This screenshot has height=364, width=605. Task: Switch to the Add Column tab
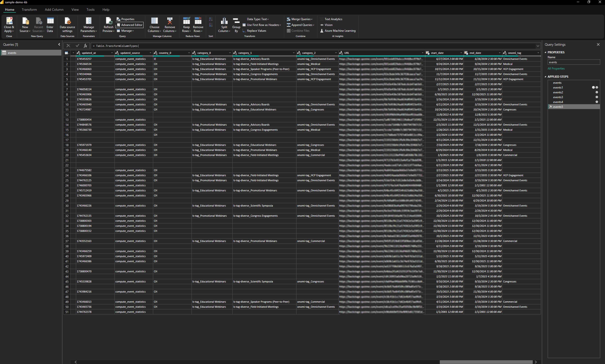click(x=54, y=10)
